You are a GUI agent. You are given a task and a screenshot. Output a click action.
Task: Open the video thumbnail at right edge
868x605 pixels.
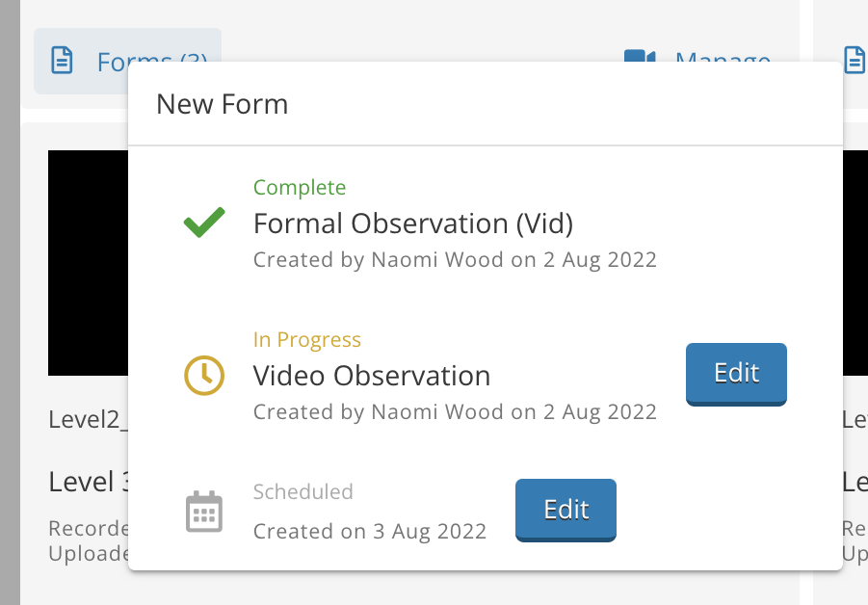pyautogui.click(x=855, y=263)
